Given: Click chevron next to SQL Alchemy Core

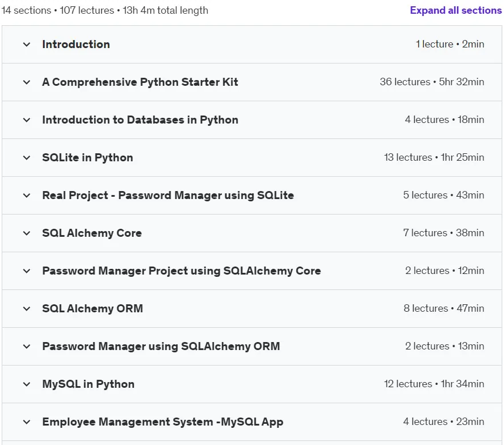Looking at the screenshot, I should [x=27, y=233].
